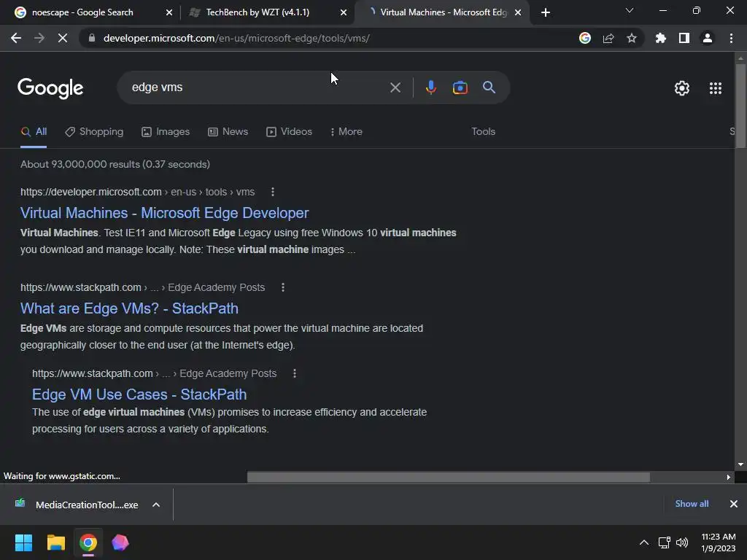The image size is (747, 560).
Task: Search by image camera icon
Action: pyautogui.click(x=460, y=87)
